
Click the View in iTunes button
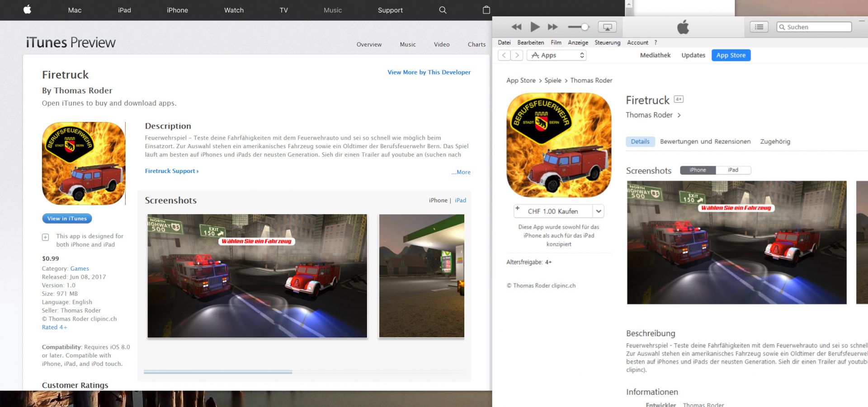(67, 219)
